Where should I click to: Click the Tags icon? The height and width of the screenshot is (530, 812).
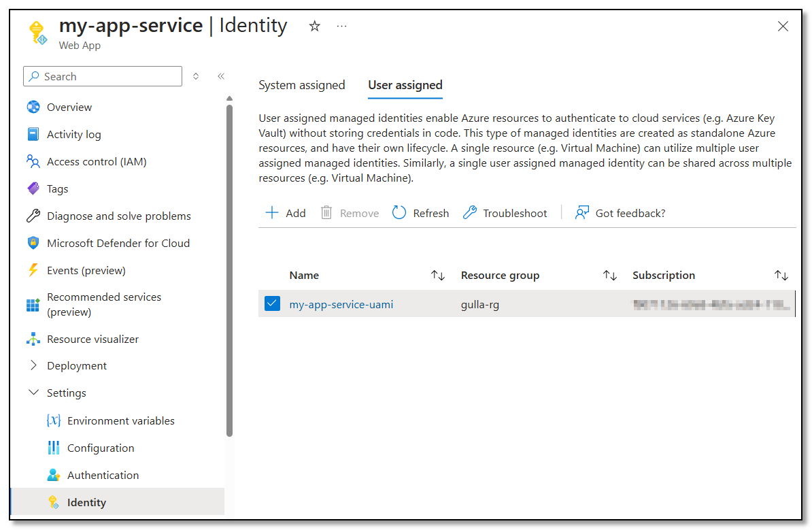(33, 188)
